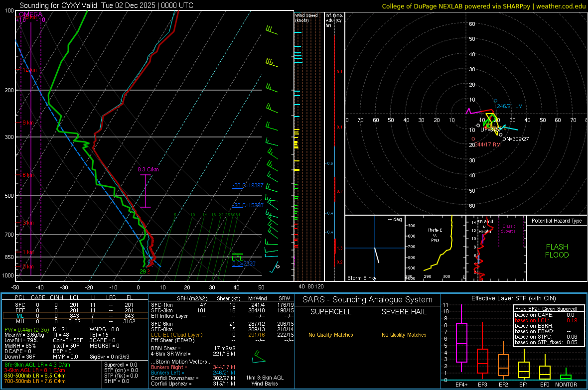Image resolution: width=588 pixels, height=390 pixels.
Task: Click the 'SHIP = 0.0' value
Action: tap(117, 381)
